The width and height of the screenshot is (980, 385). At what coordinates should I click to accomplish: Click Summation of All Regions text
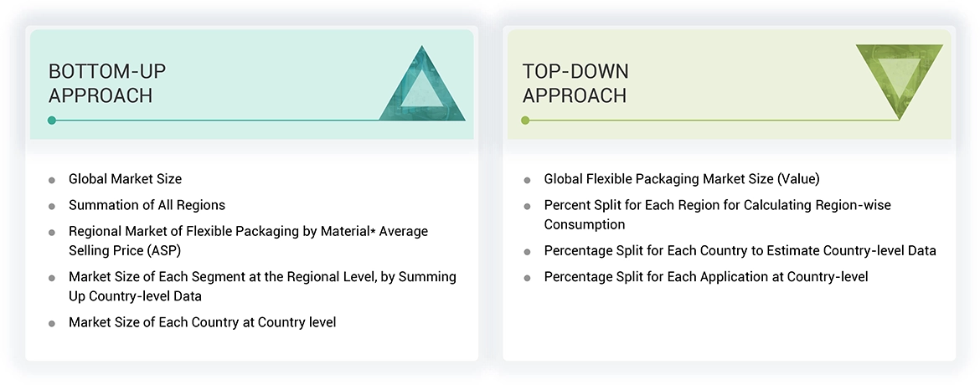pyautogui.click(x=147, y=205)
